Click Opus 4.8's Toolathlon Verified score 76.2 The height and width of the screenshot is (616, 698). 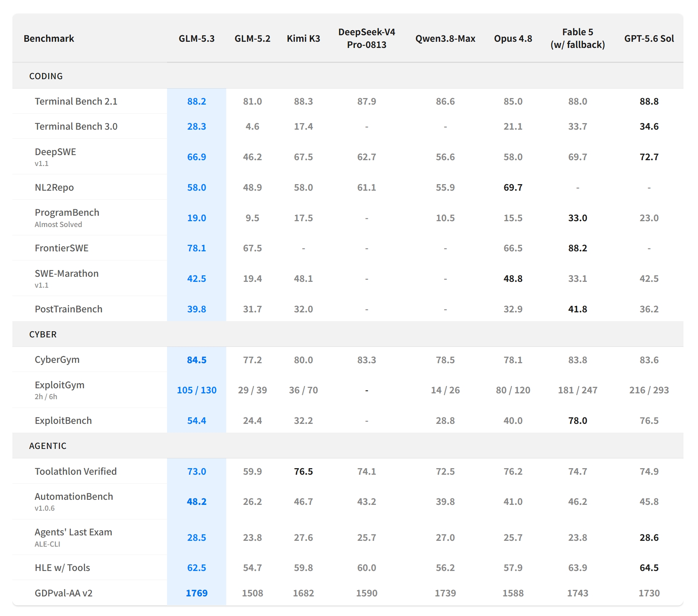[x=513, y=471]
